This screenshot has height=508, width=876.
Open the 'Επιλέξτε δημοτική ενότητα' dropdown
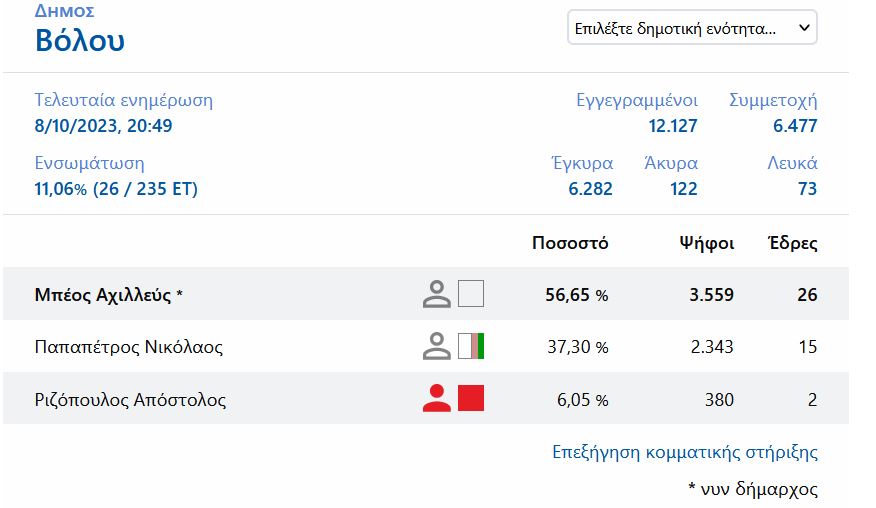point(692,28)
